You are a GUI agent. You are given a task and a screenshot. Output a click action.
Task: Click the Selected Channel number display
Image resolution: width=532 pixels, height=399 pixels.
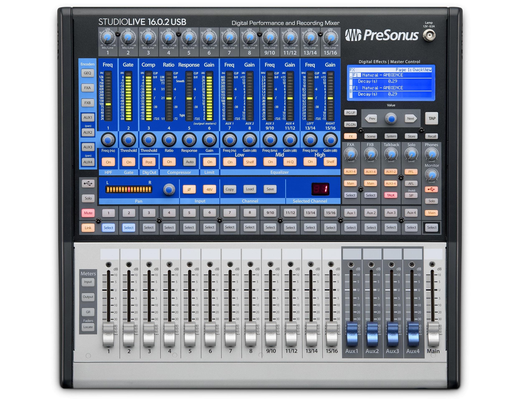point(320,189)
